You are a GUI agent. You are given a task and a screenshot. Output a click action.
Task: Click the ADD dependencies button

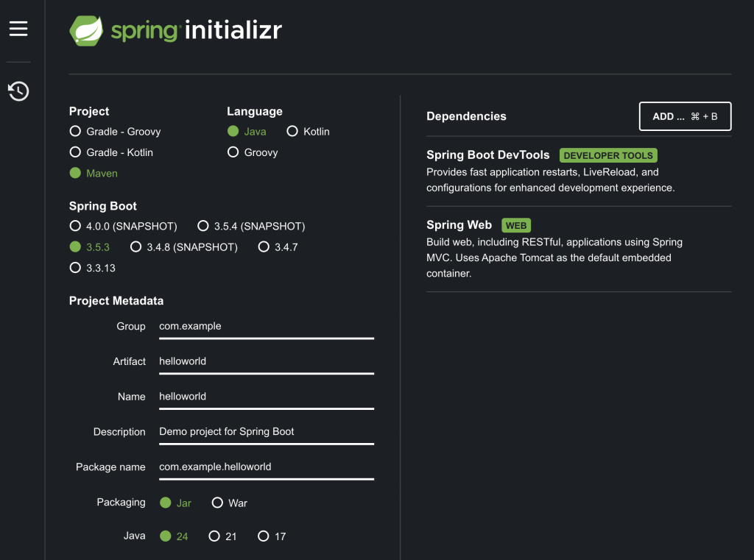click(685, 116)
